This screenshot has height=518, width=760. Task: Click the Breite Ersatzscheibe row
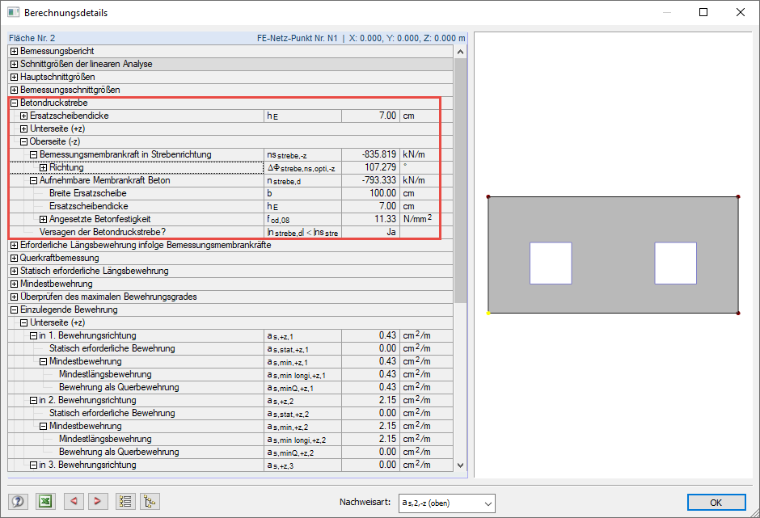pyautogui.click(x=231, y=193)
